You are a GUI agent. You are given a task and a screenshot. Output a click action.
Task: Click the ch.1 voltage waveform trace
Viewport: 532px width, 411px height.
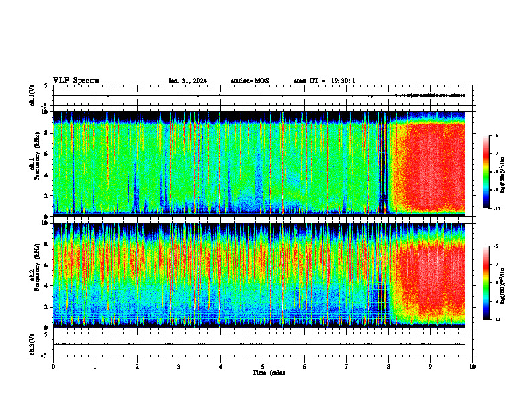coord(259,95)
